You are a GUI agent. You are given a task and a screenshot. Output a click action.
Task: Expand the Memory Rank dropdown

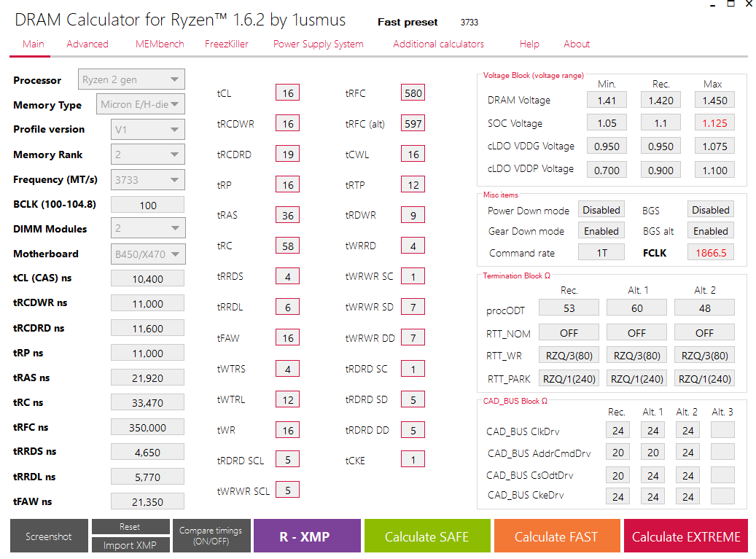(x=147, y=155)
